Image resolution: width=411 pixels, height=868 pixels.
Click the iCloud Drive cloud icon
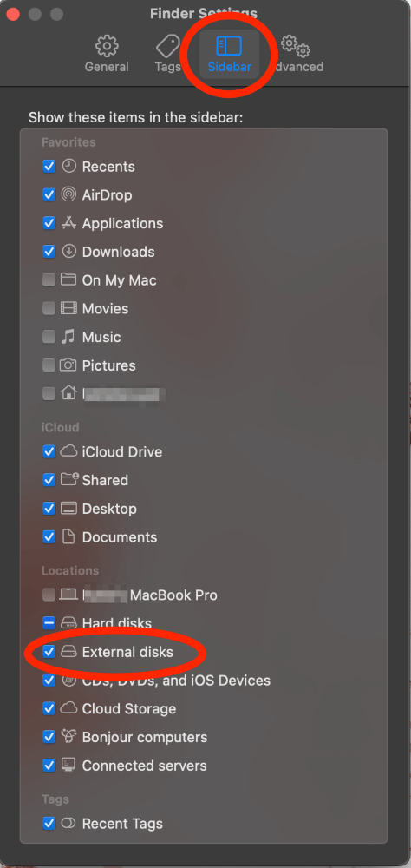[68, 451]
